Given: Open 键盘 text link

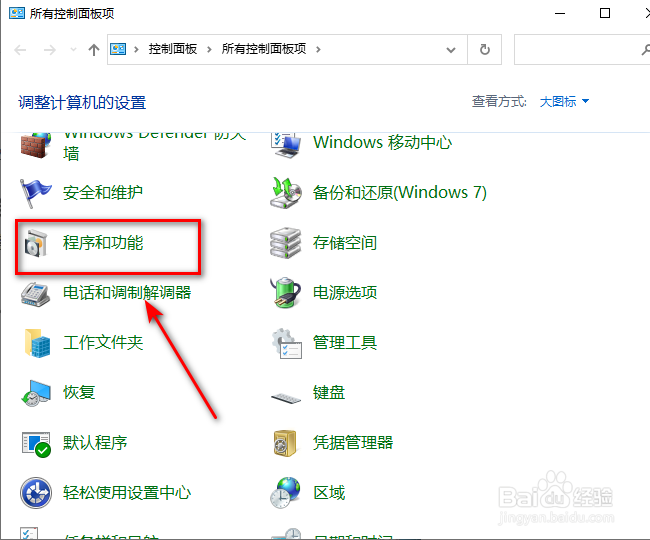Looking at the screenshot, I should point(329,392).
